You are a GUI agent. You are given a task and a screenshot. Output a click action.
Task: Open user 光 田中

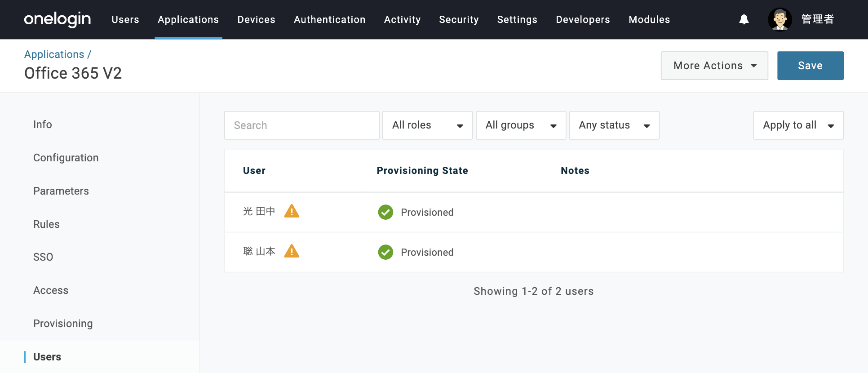tap(259, 211)
